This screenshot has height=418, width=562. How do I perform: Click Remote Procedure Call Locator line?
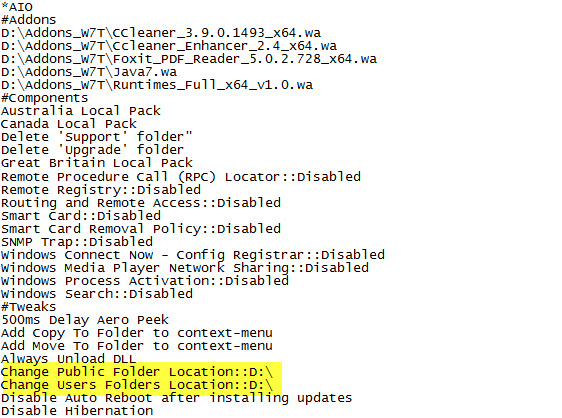click(181, 177)
